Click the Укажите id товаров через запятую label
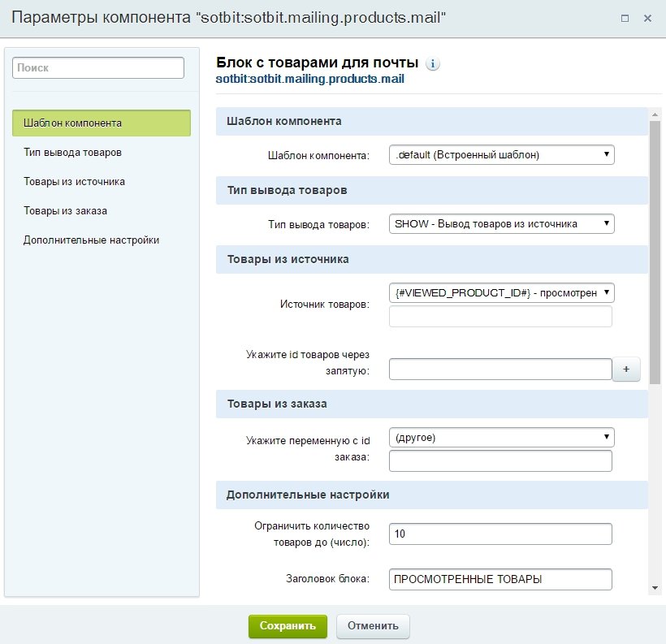The image size is (666, 644). tap(308, 362)
